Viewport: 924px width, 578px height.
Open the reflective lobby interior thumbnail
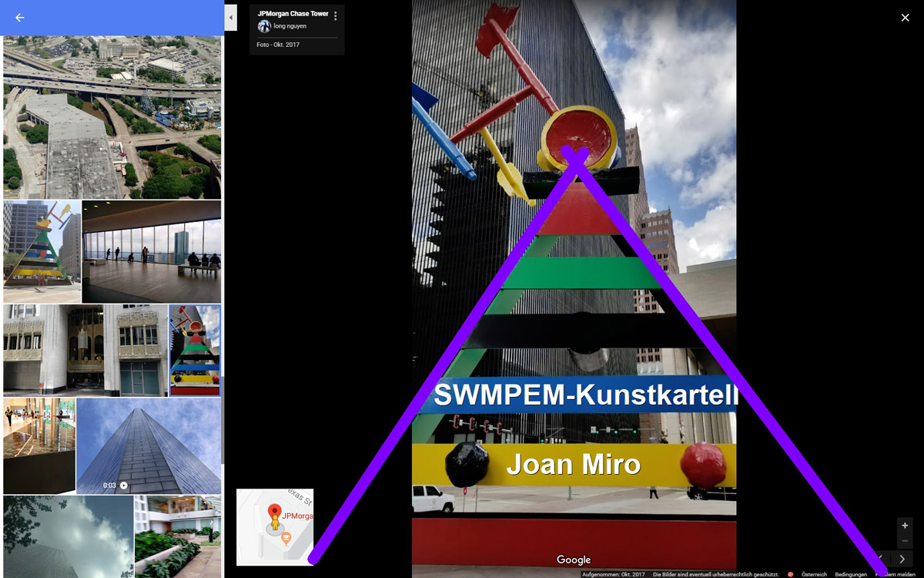click(x=39, y=446)
